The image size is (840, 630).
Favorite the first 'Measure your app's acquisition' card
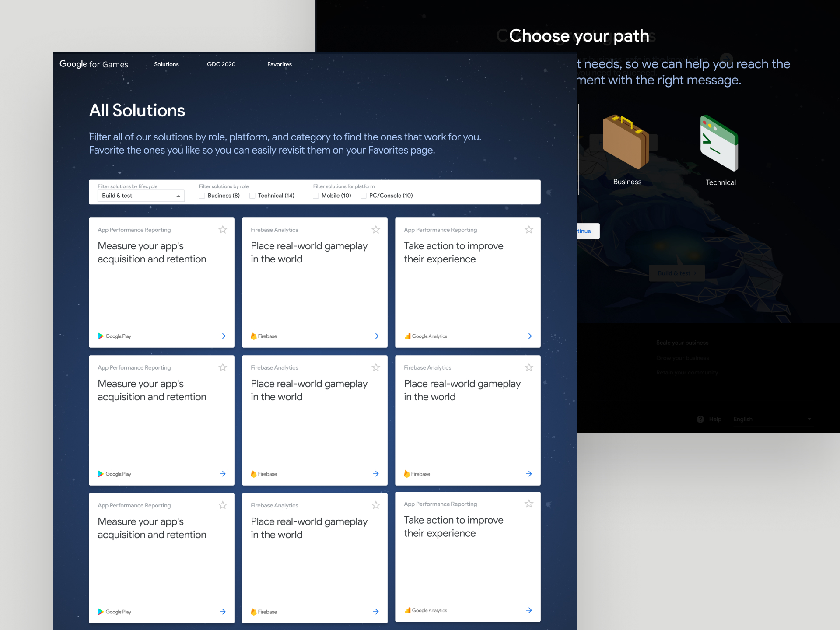(223, 230)
